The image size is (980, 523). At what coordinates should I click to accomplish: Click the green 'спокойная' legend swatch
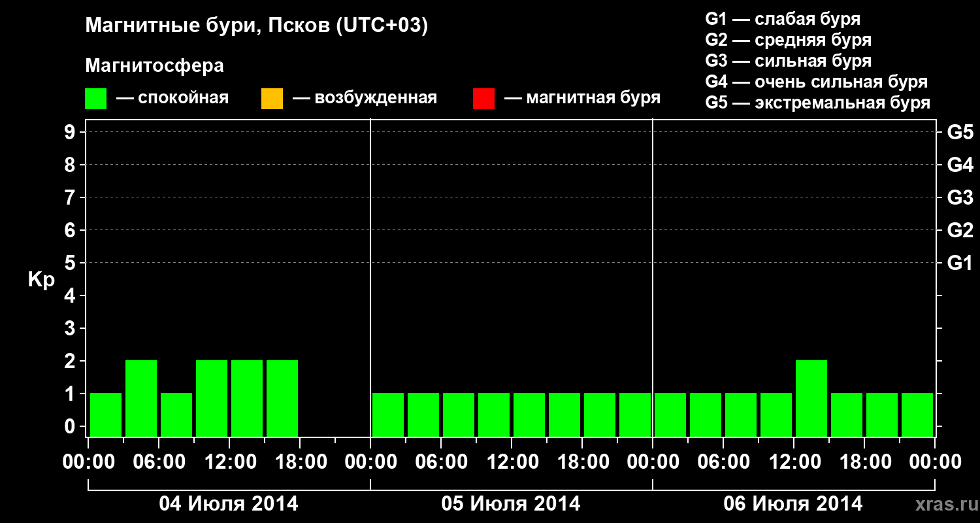(x=96, y=99)
